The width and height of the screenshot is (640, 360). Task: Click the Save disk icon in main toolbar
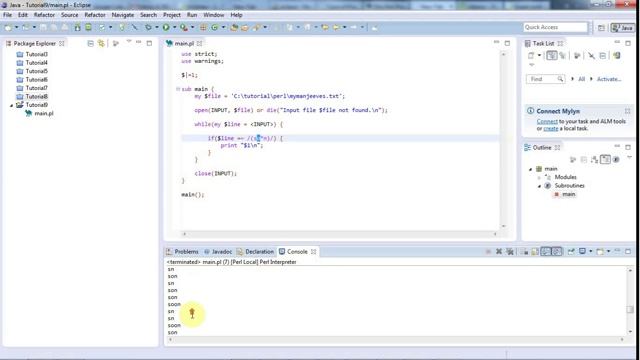43,27
